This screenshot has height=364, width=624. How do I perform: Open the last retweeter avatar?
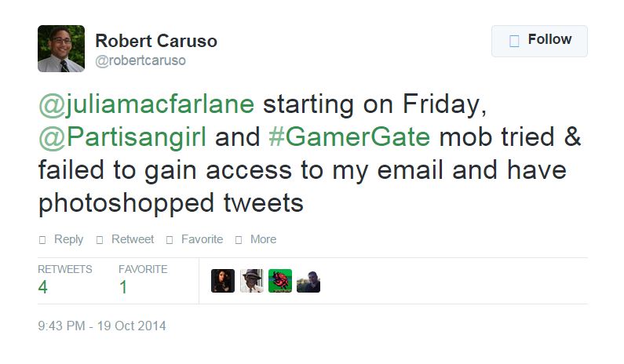point(308,281)
